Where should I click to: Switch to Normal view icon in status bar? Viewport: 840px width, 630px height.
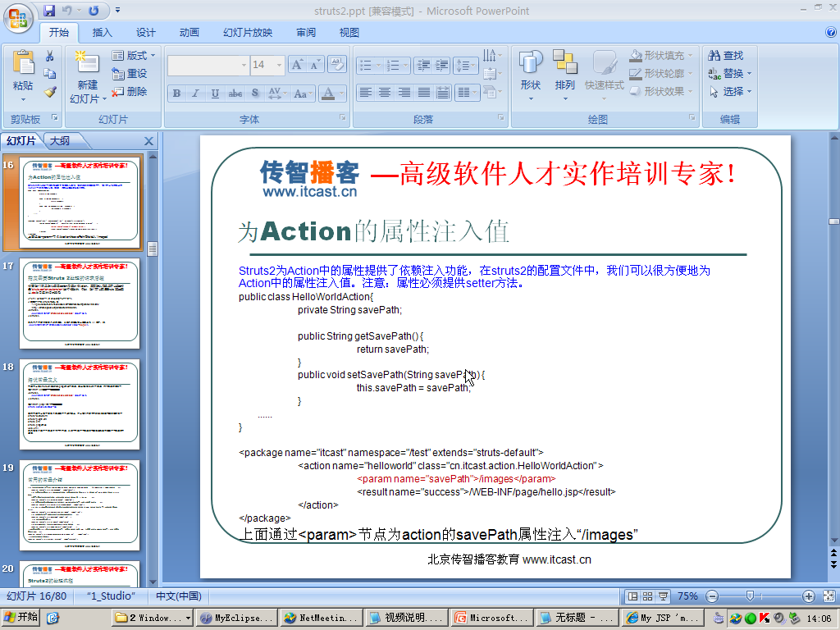click(632, 596)
